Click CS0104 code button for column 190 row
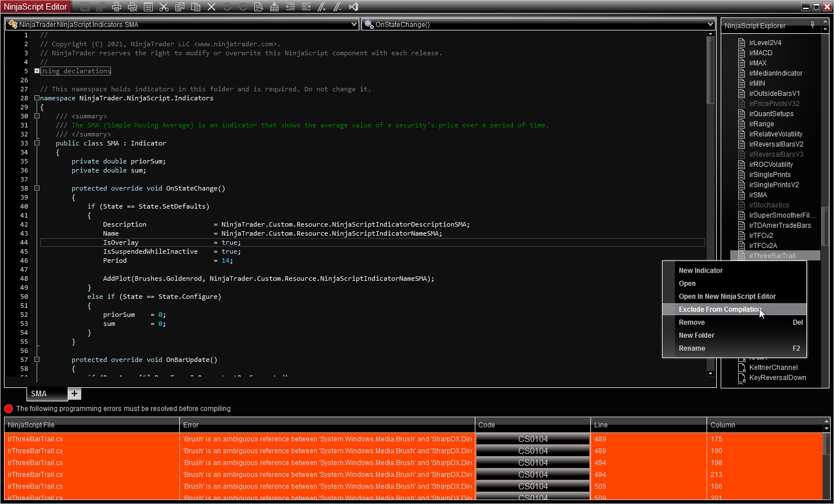The width and height of the screenshot is (834, 504). point(533,451)
